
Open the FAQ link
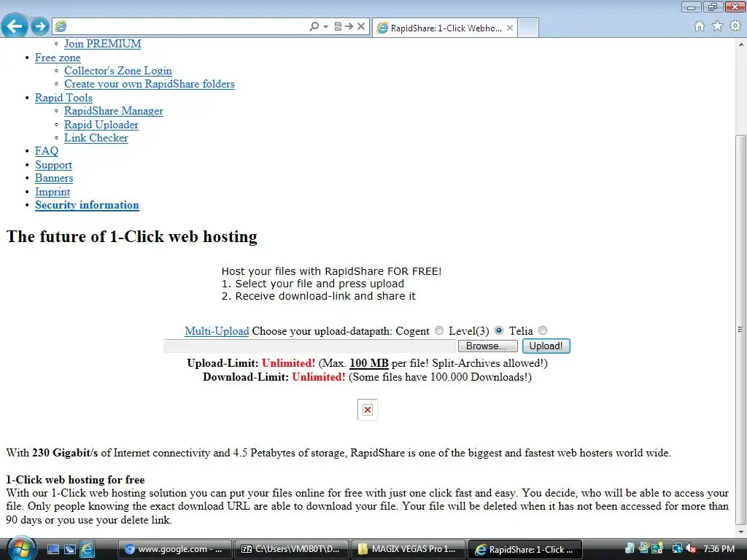(x=47, y=152)
